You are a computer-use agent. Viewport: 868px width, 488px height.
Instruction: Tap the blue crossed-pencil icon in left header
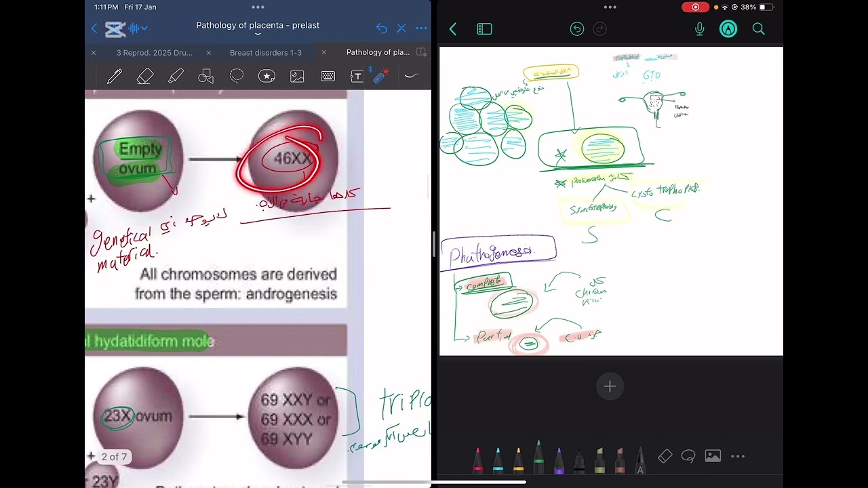[x=401, y=28]
